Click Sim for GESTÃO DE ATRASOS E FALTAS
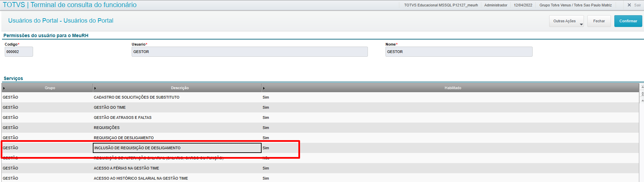 (266, 118)
